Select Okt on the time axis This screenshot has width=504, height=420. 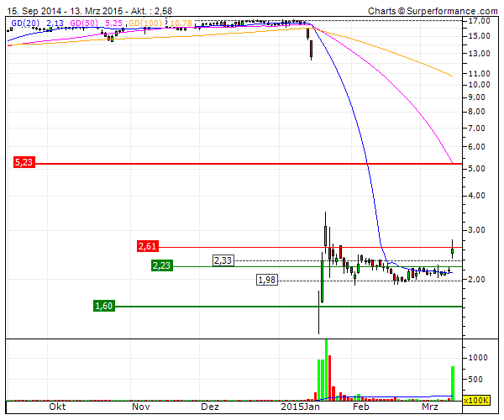point(57,407)
